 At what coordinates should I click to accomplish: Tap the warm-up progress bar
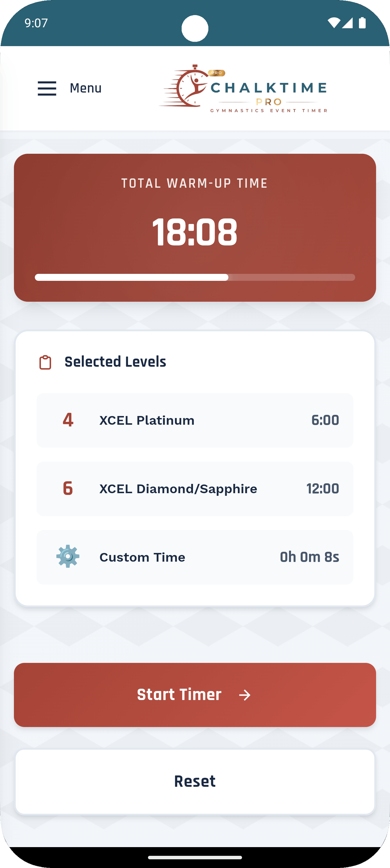pyautogui.click(x=195, y=277)
